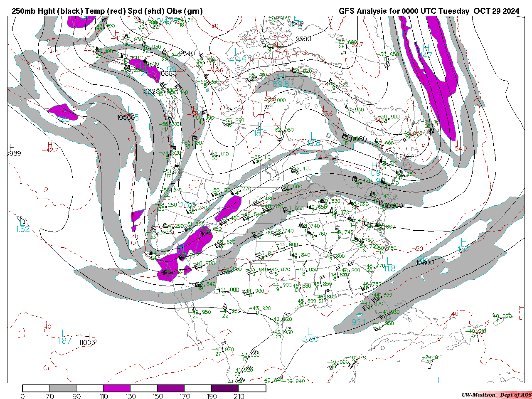Click the white 0–70 colorbar segment

(x=36, y=388)
